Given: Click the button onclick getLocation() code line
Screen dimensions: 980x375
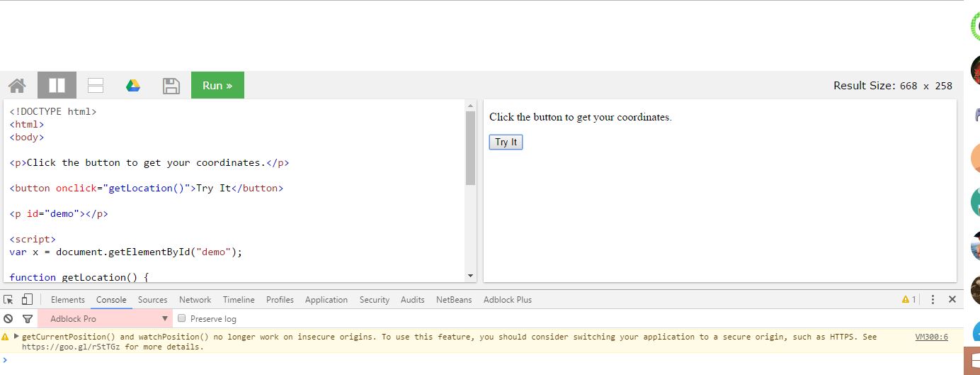Looking at the screenshot, I should (147, 188).
